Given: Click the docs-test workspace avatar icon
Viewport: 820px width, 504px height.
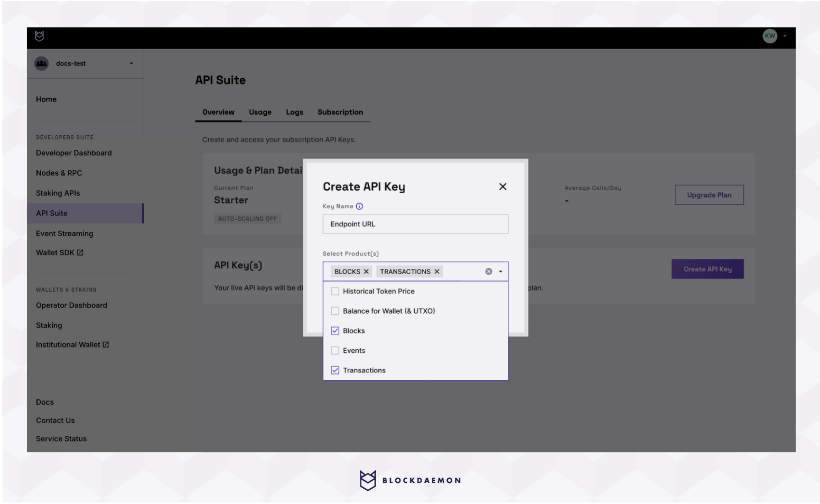Looking at the screenshot, I should tap(41, 63).
